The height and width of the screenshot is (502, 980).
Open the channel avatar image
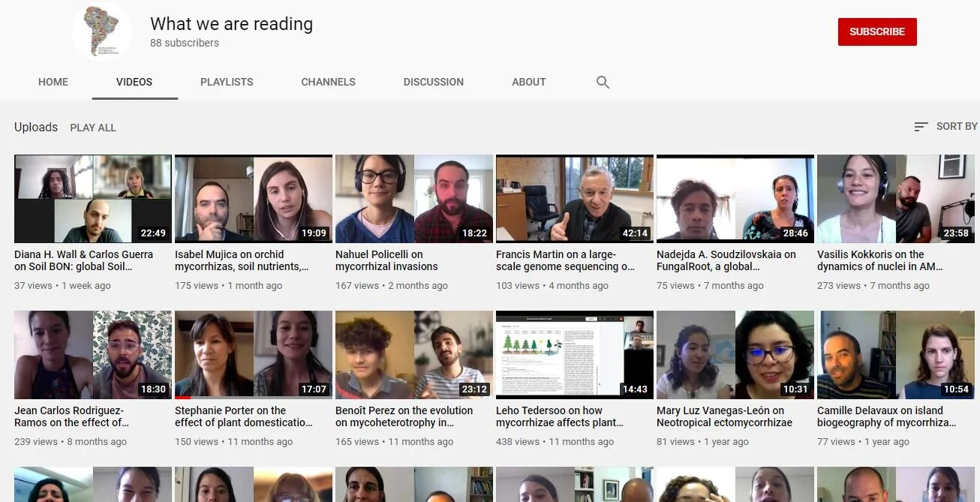point(101,31)
